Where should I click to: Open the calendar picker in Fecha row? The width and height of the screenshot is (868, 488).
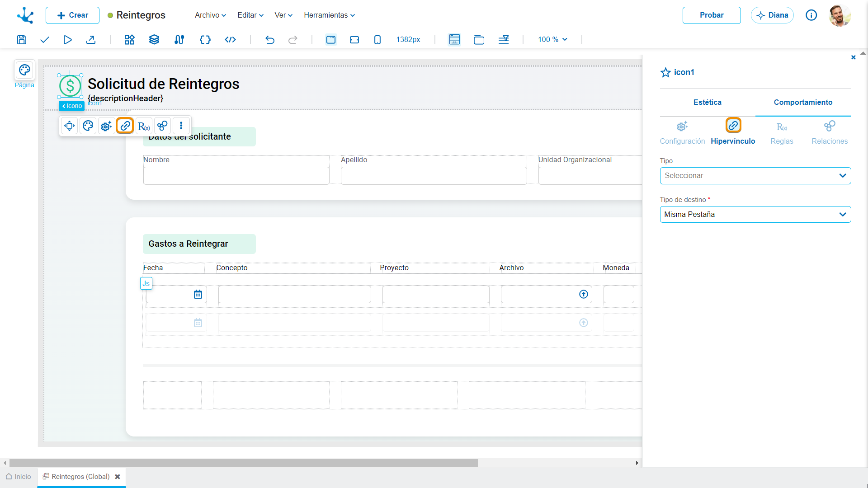tap(198, 295)
